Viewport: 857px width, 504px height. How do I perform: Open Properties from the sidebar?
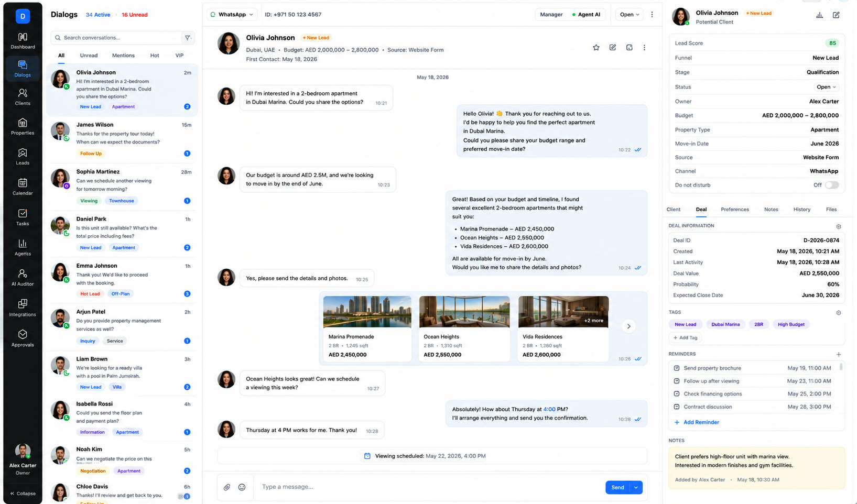tap(23, 127)
